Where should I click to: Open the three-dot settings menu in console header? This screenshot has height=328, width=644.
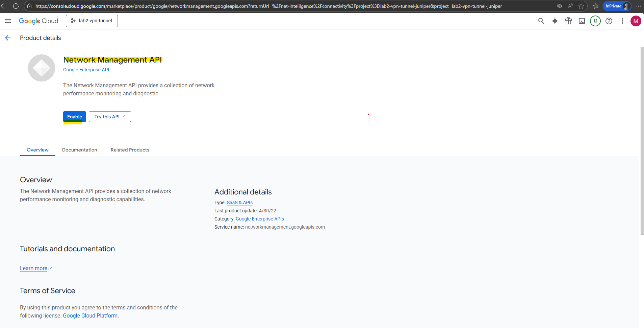pos(622,21)
